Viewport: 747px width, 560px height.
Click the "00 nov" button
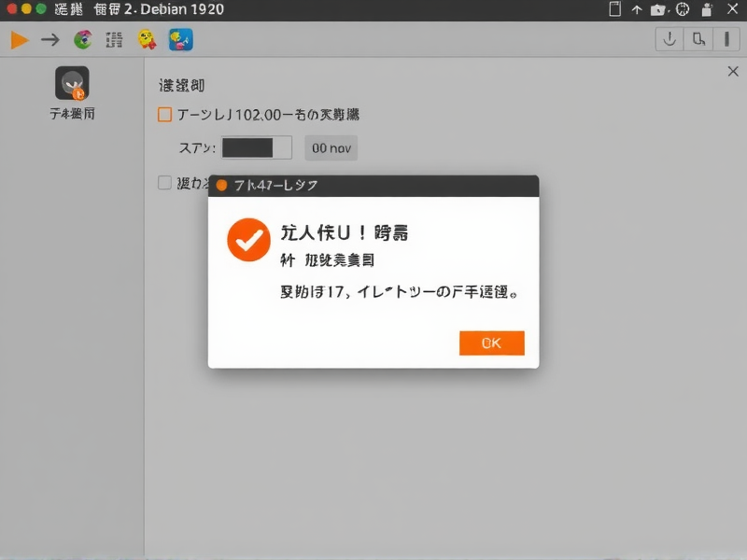point(331,147)
